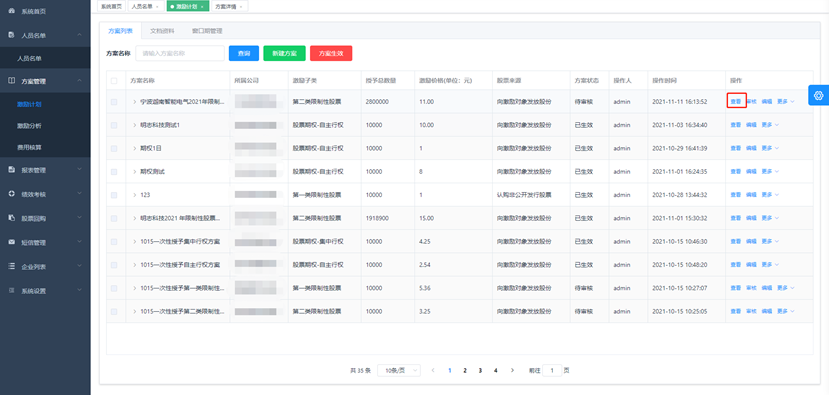829x395 pixels.
Task: Open 更多 dropdown for the 2021-11-03 row
Action: tap(770, 125)
